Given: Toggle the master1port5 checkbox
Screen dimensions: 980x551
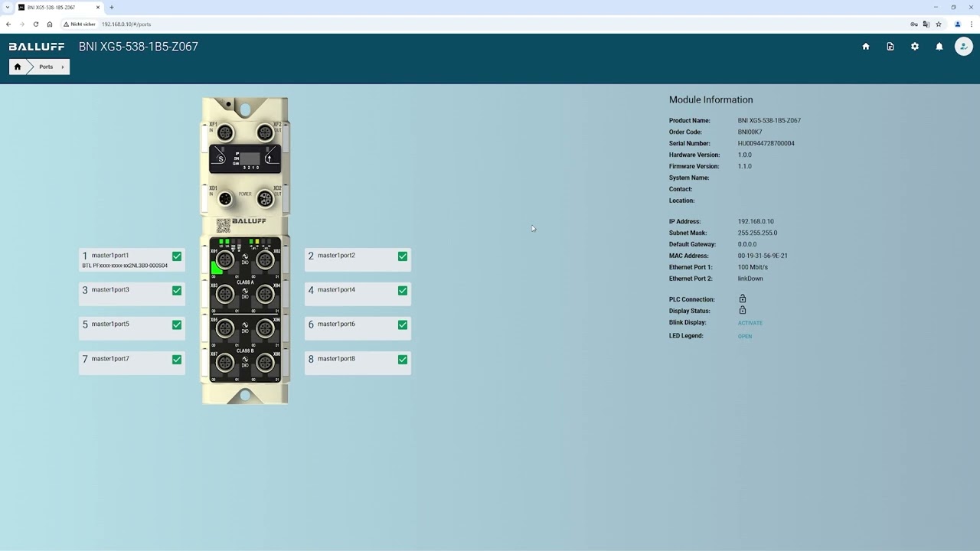Looking at the screenshot, I should pyautogui.click(x=177, y=325).
